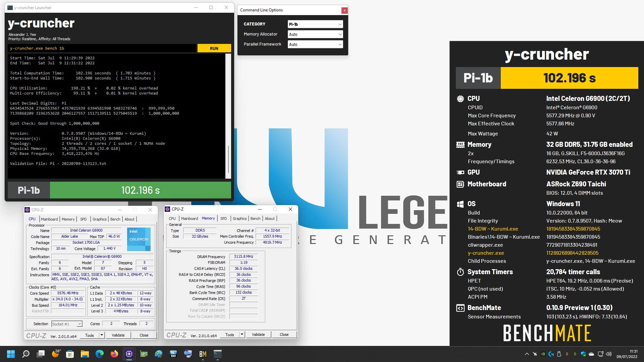The width and height of the screenshot is (644, 362).
Task: Click Close button in left CPU-Z window
Action: point(144,335)
